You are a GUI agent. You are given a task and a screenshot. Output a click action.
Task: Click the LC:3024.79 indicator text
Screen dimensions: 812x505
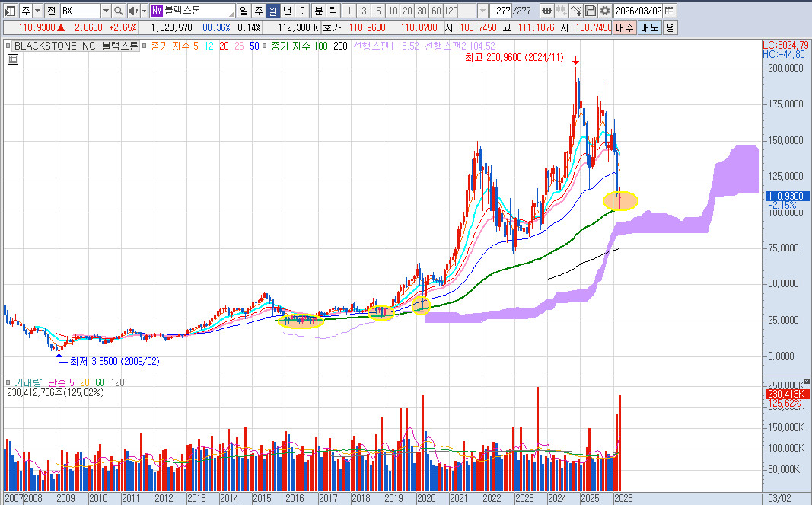[785, 45]
